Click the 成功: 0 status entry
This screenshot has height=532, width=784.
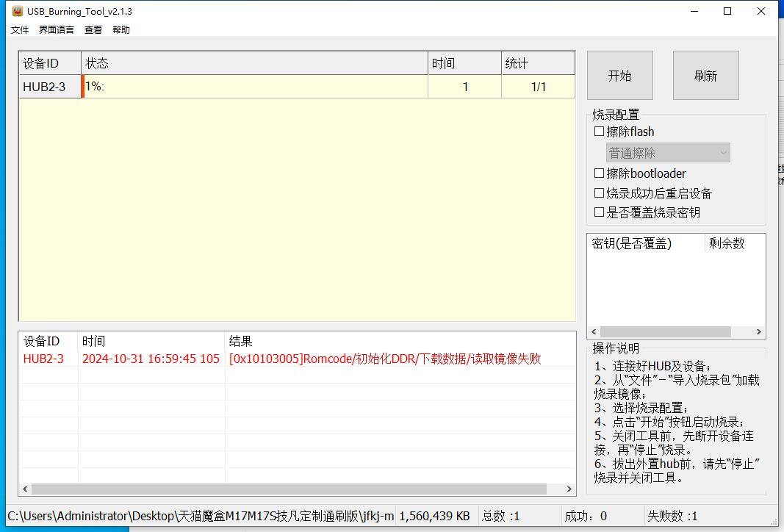pos(586,516)
